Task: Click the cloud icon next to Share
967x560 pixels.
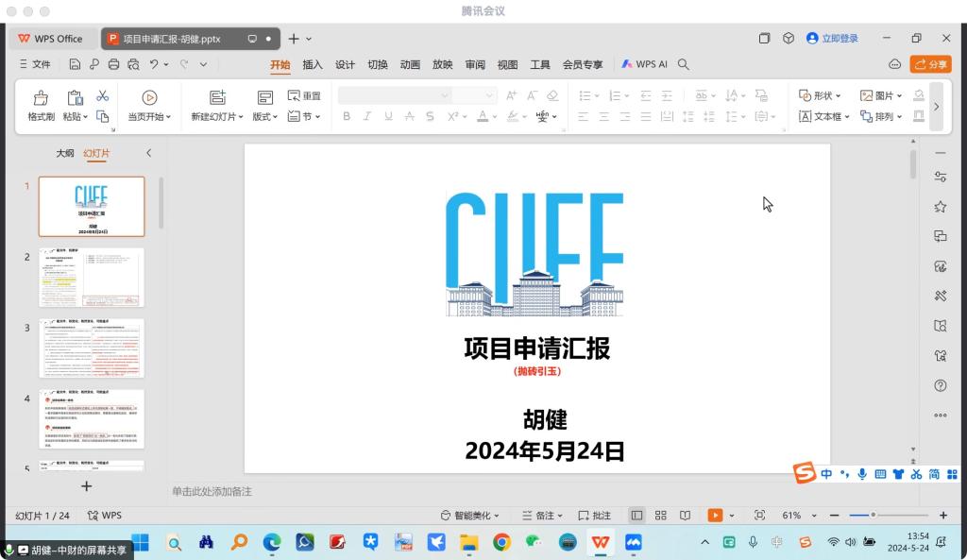Action: coord(895,64)
